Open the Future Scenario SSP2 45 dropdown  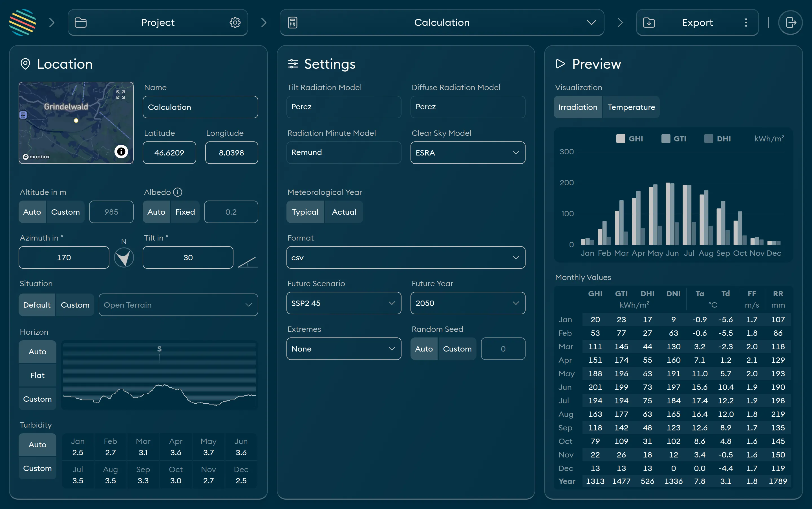tap(343, 303)
